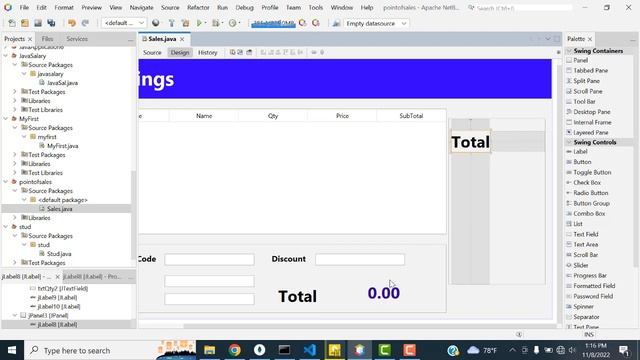Open the Empty datasource dropdown
640x360 pixels.
click(x=376, y=23)
